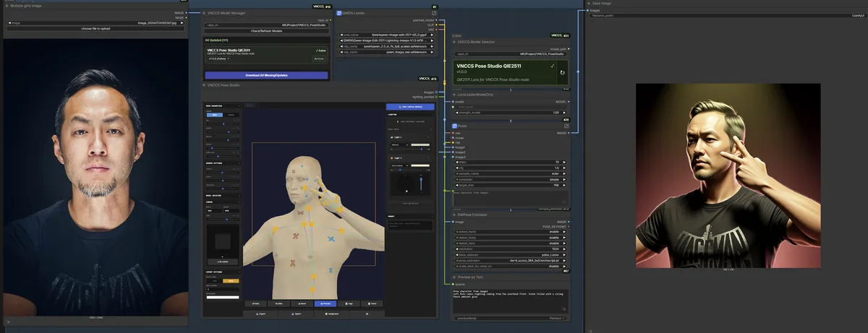Click Reset in Pose Studio toolbar
This screenshot has width=868, height=333.
tap(302, 303)
